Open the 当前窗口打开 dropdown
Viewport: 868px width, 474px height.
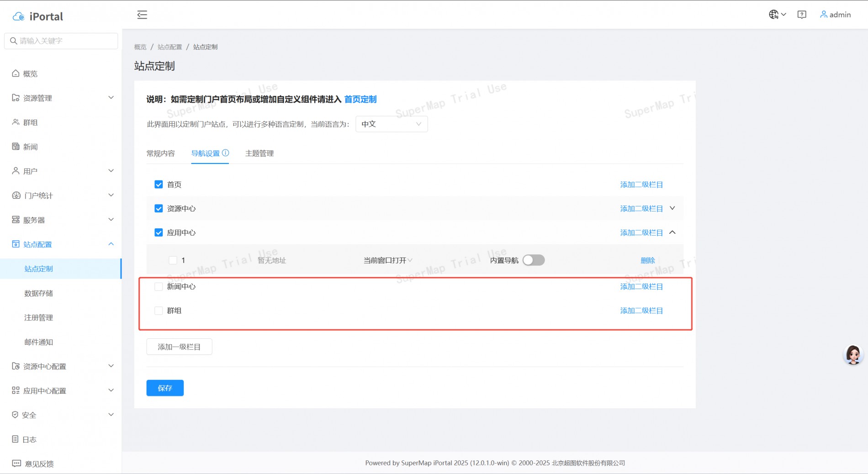click(x=387, y=260)
